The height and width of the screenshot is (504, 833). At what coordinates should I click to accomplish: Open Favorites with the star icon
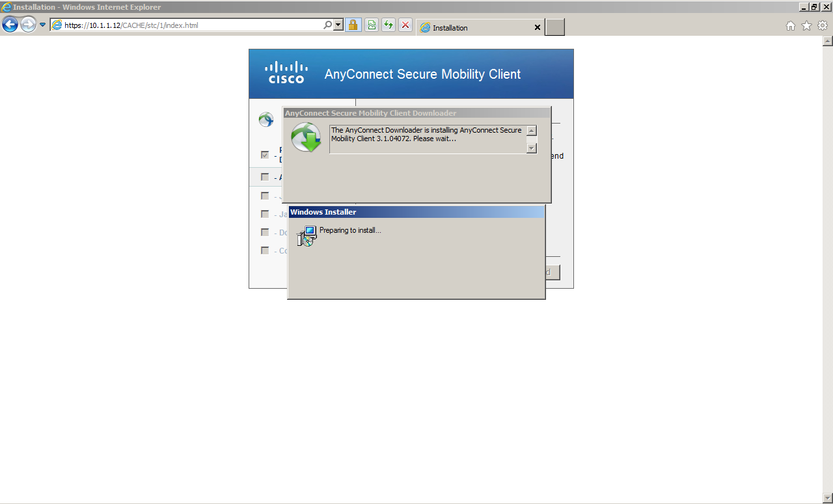point(806,26)
